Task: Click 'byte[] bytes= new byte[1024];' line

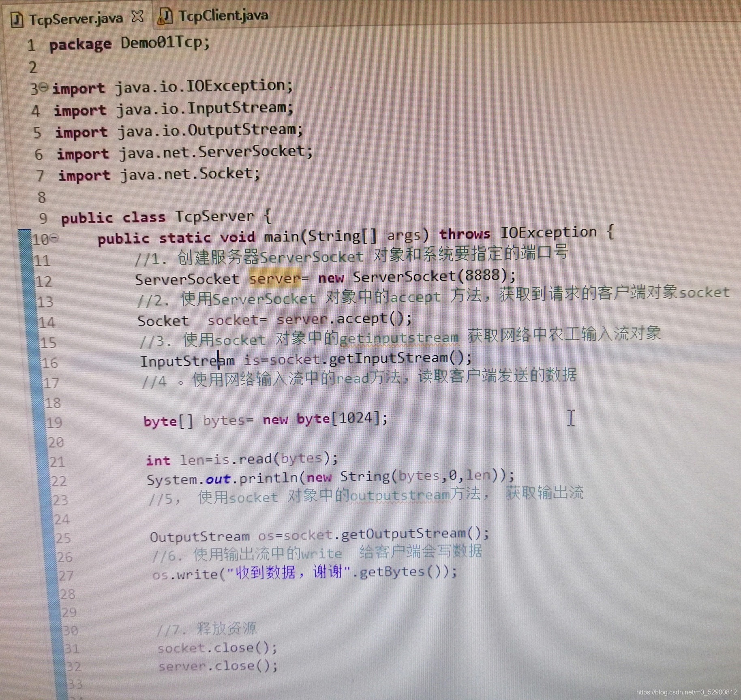Action: tap(266, 419)
